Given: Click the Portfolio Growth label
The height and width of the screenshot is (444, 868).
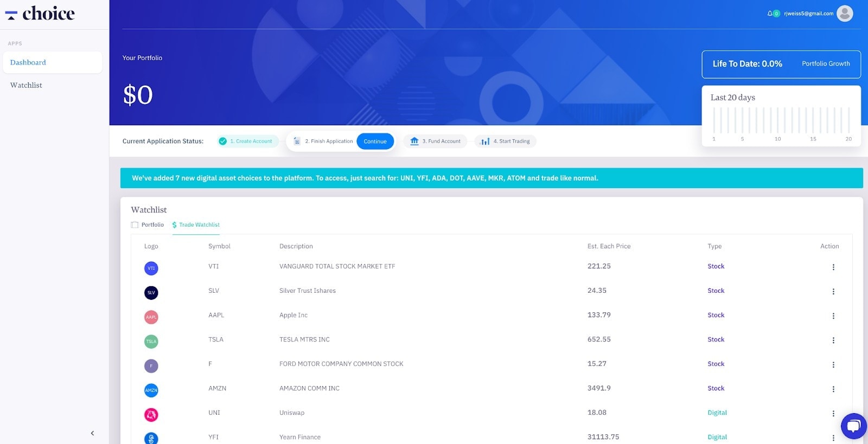Looking at the screenshot, I should [826, 63].
